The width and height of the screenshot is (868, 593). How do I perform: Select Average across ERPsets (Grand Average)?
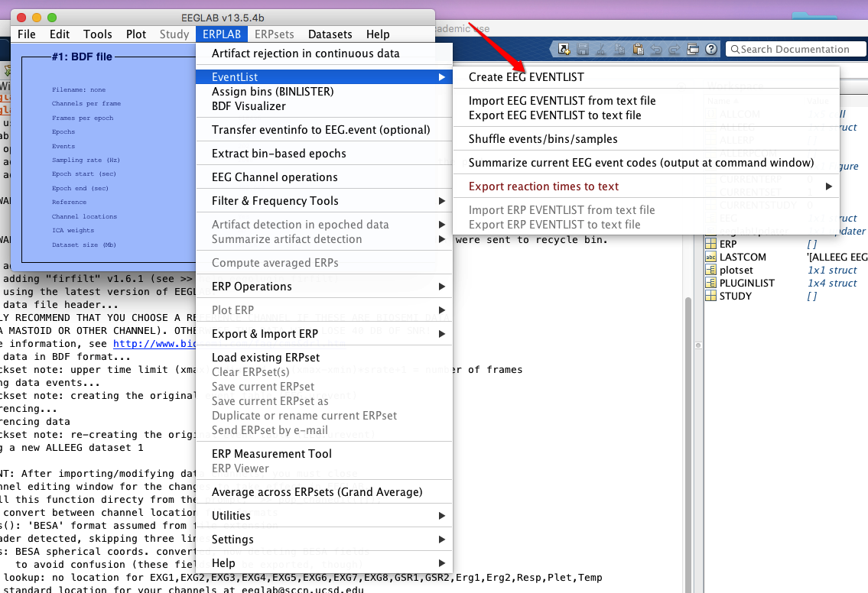(324, 492)
